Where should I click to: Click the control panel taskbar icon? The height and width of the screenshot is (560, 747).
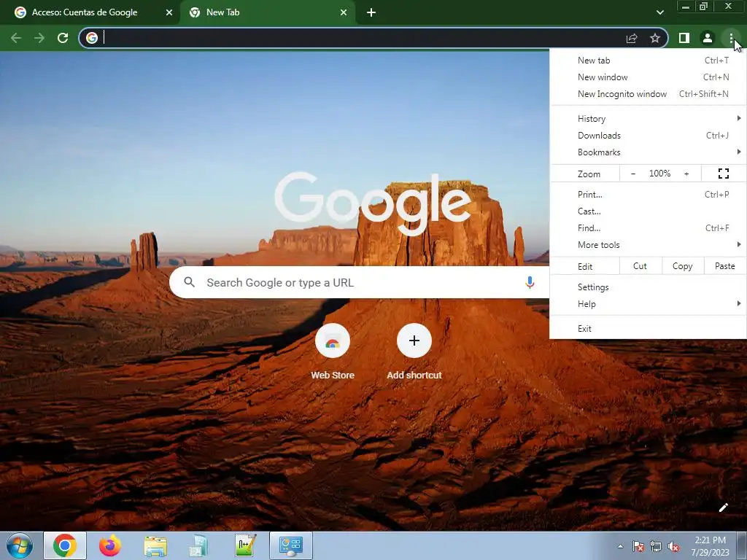[291, 545]
